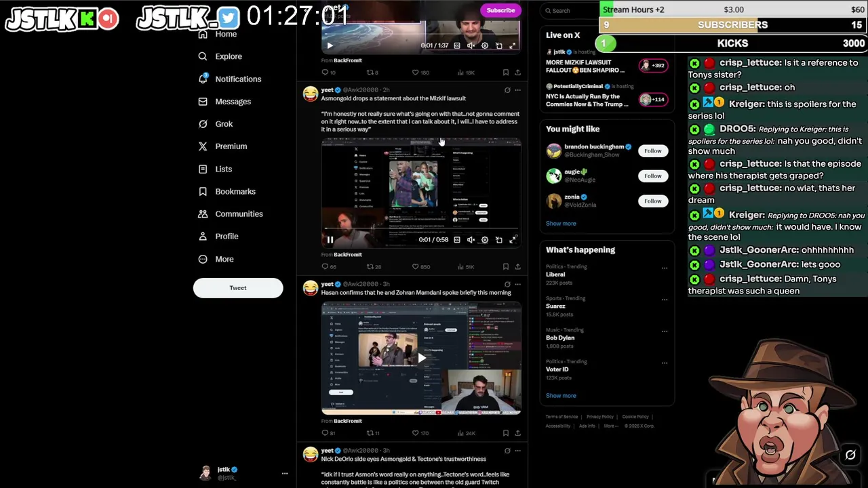The image size is (868, 488).
Task: Like the Hasan Zohran Mamdani tweet
Action: (420, 433)
